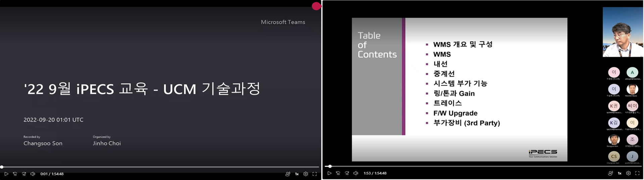The image size is (644, 180).
Task: Click the date '2022-09-20 01:01 UTC'
Action: (x=53, y=120)
